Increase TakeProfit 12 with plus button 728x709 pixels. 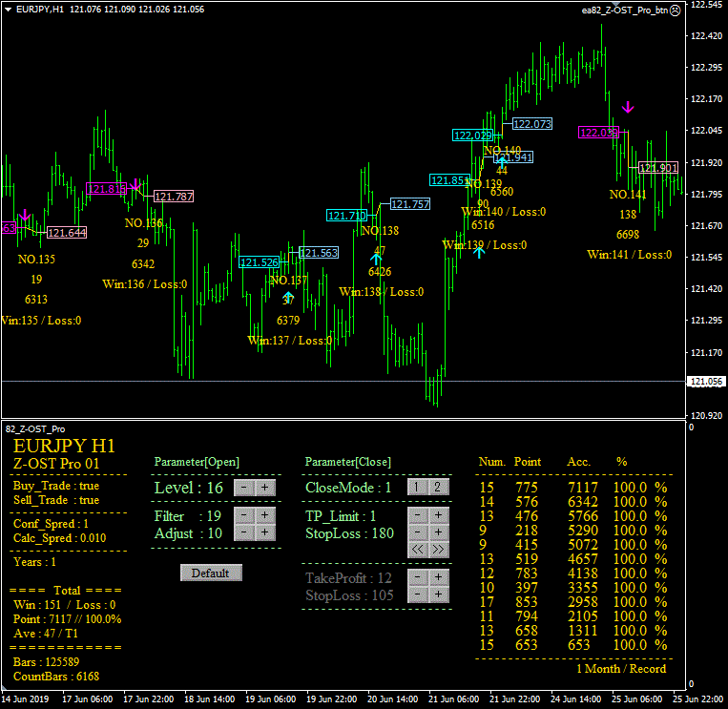[438, 577]
